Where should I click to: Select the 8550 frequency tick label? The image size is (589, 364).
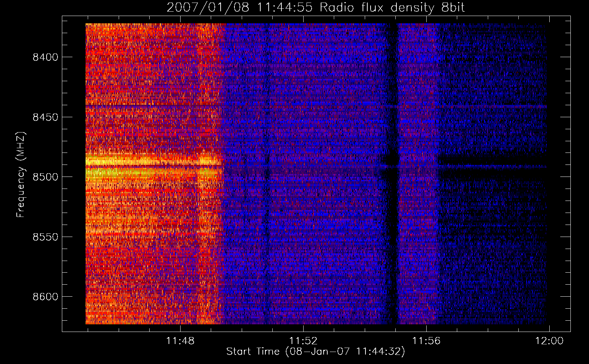46,237
